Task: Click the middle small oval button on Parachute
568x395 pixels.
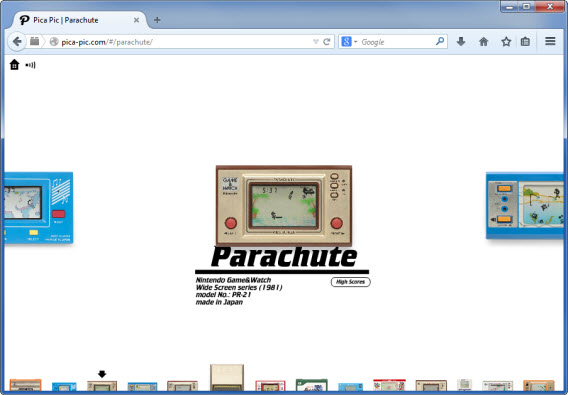Action: point(334,186)
